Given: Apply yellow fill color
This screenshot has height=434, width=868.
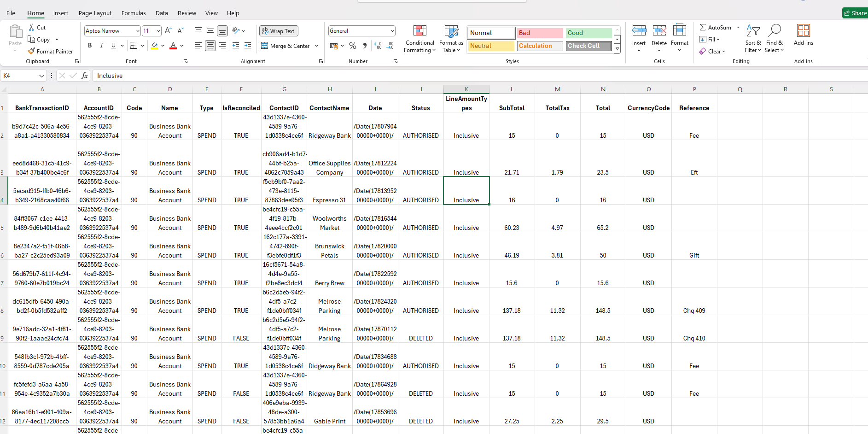Looking at the screenshot, I should pyautogui.click(x=155, y=46).
